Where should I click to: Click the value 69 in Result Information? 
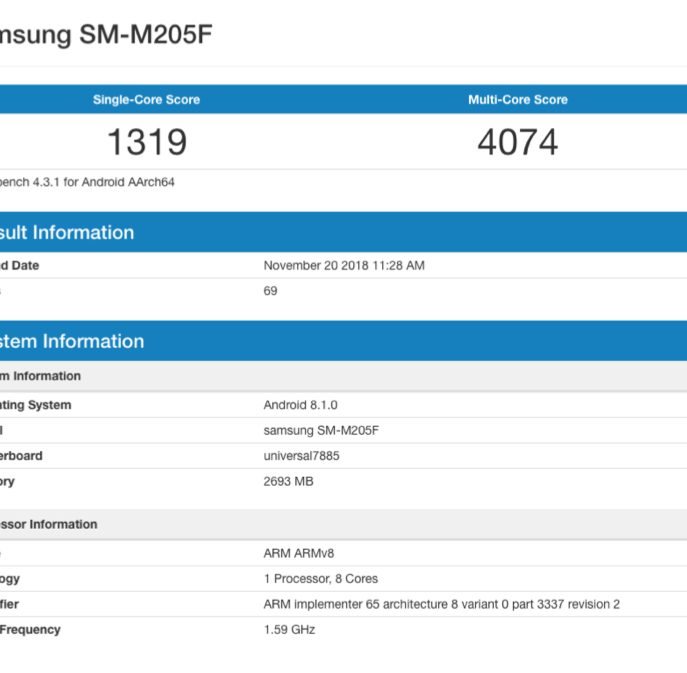tap(270, 291)
